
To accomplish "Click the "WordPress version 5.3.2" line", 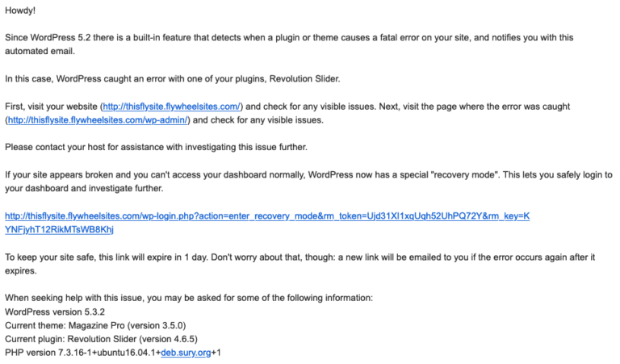I will 52,312.
